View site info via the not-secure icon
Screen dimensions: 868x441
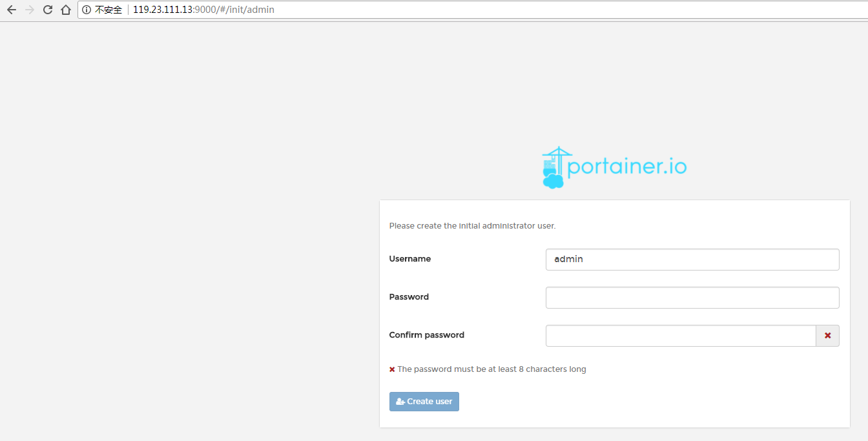click(87, 10)
